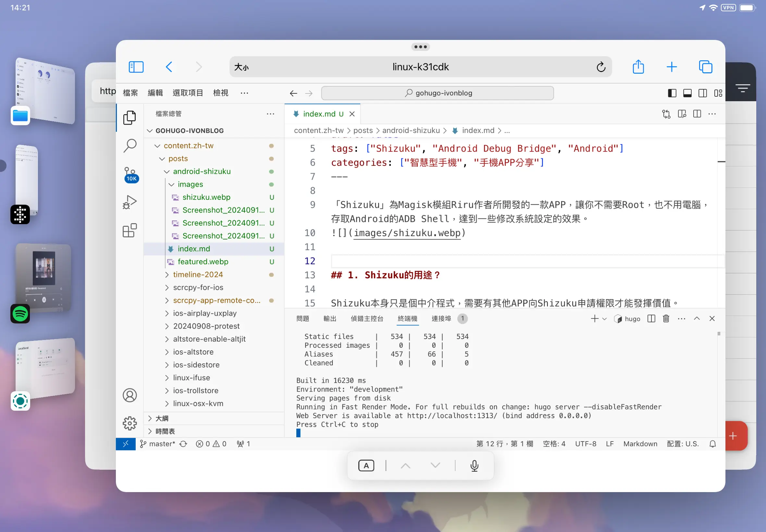Open the 檔案 menu
Viewport: 766px width, 532px height.
coord(130,93)
